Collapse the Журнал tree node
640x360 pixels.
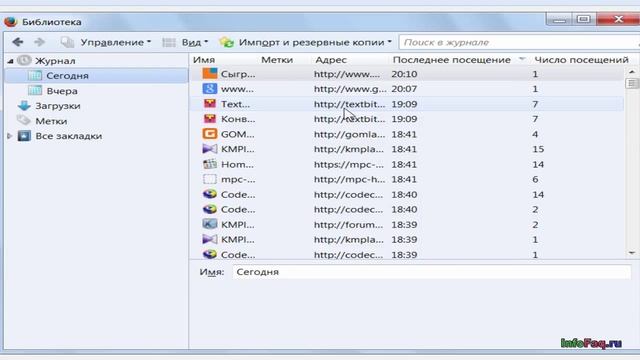[10, 61]
